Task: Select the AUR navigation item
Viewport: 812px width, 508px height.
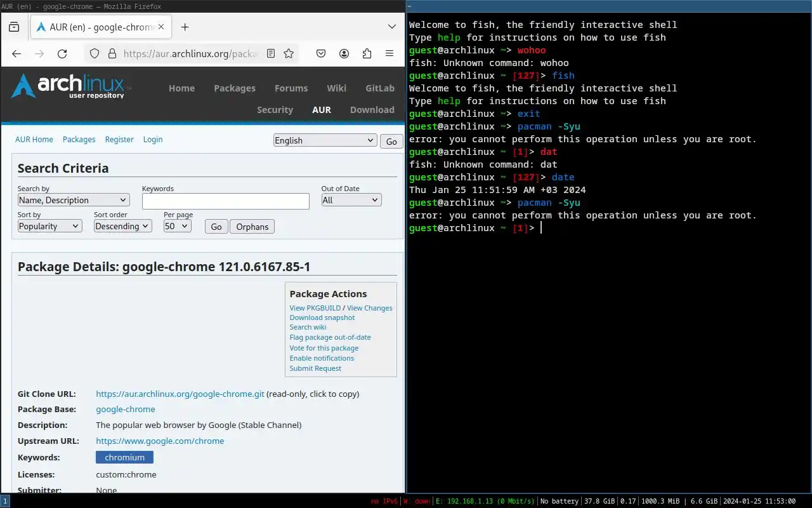Action: point(322,110)
